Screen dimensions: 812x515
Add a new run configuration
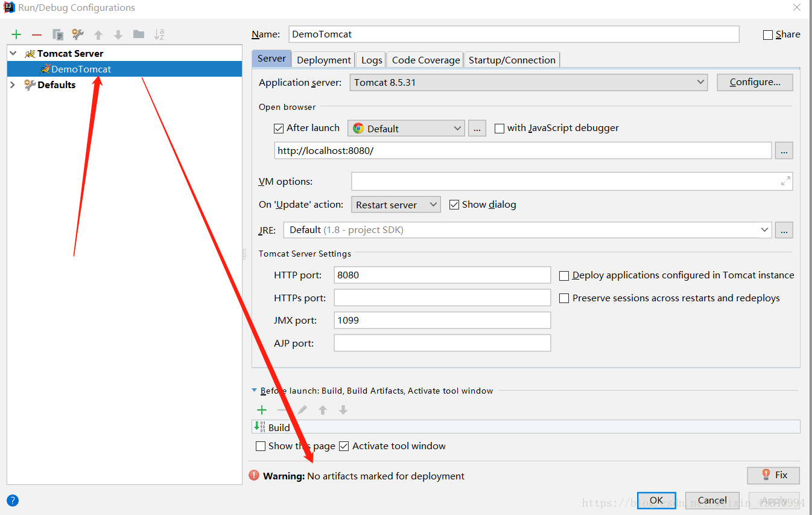[16, 35]
